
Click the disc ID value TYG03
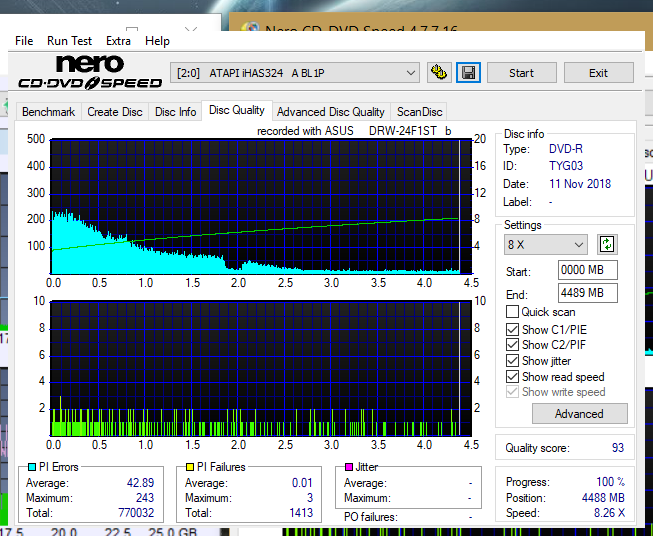tap(566, 166)
